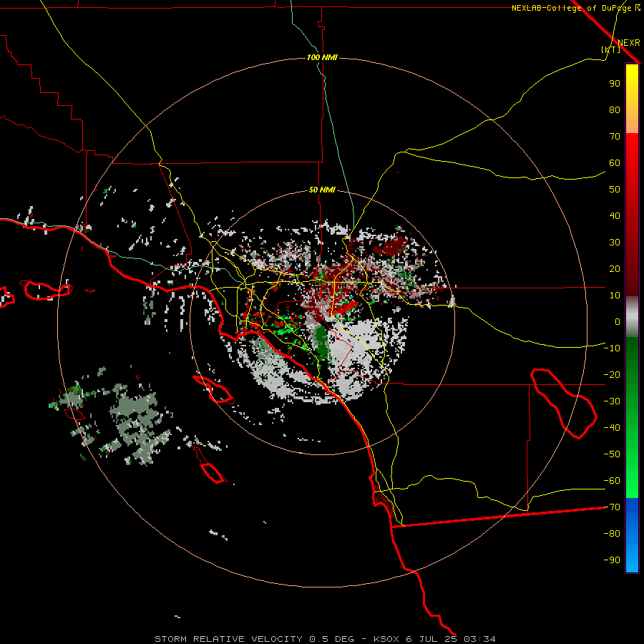This screenshot has width=644, height=644.
Task: Select the positive 90 scale label
Action: 615,84
